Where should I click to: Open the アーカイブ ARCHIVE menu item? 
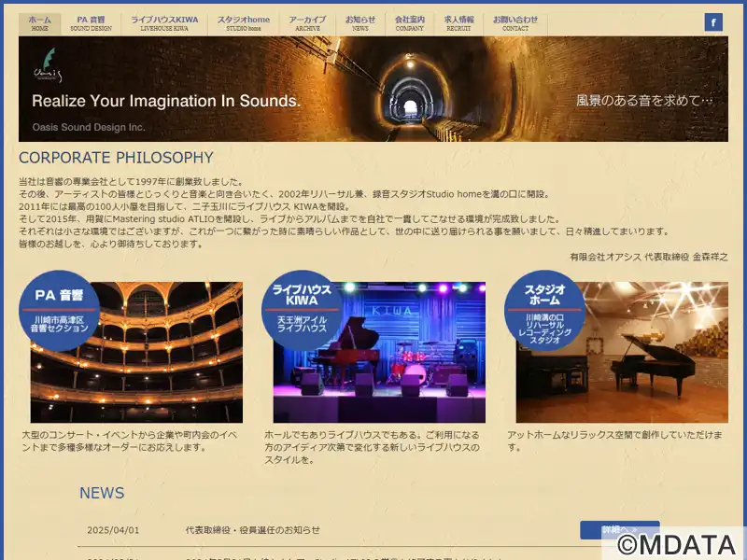[307, 24]
